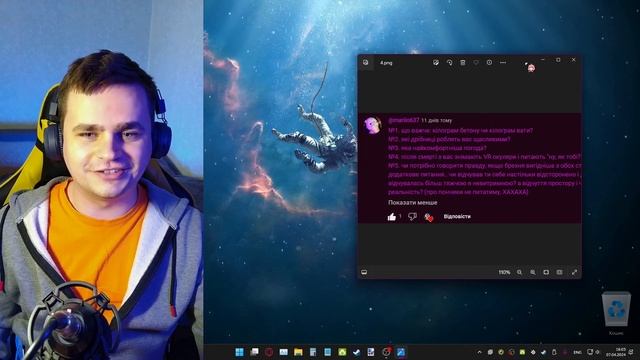Click the Показати менше link
This screenshot has height=360, width=640.
click(413, 202)
